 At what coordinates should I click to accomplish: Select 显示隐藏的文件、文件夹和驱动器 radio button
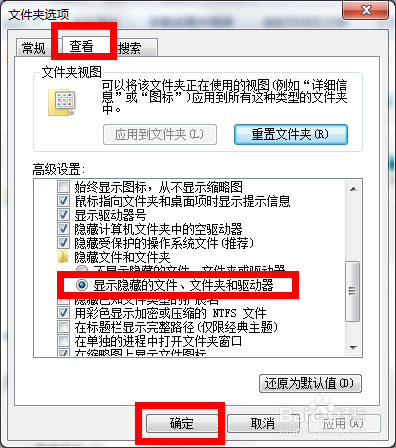coord(82,285)
